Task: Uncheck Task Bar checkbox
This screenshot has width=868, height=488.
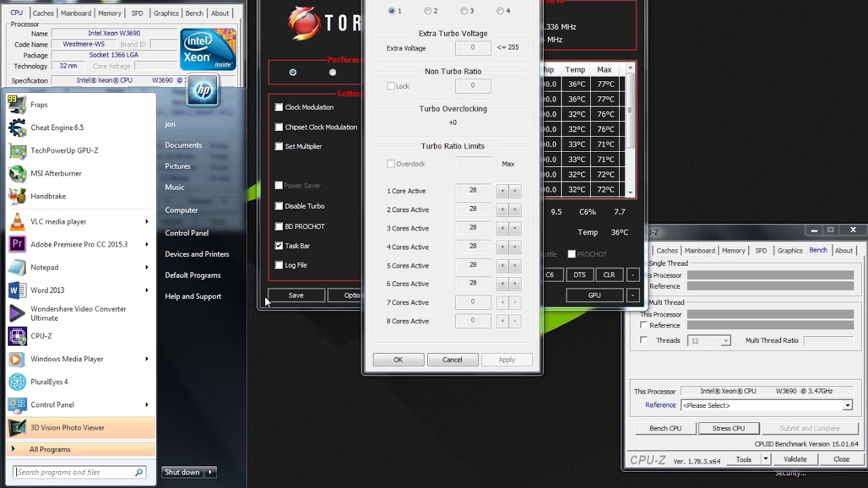Action: tap(279, 245)
